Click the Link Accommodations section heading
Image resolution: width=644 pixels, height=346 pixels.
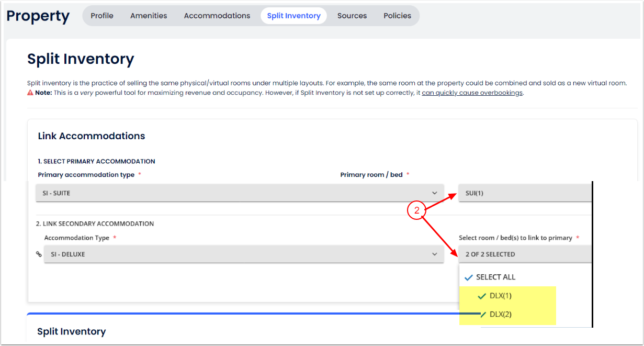point(92,136)
